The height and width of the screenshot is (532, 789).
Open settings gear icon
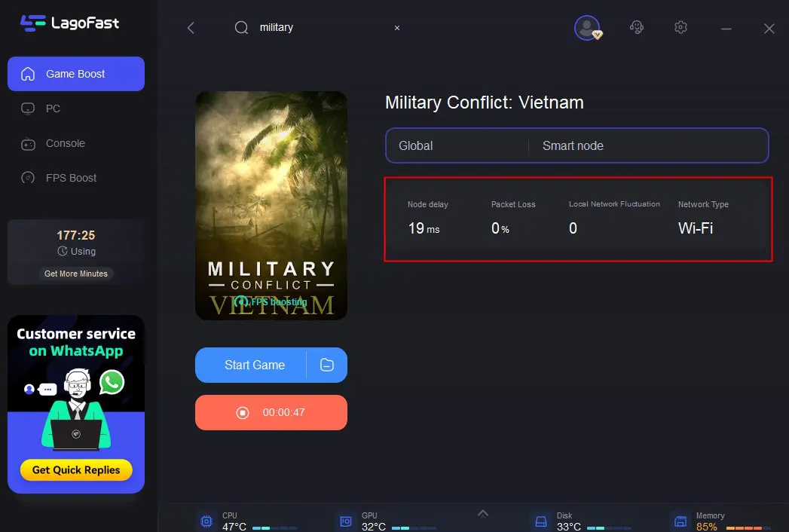click(680, 27)
